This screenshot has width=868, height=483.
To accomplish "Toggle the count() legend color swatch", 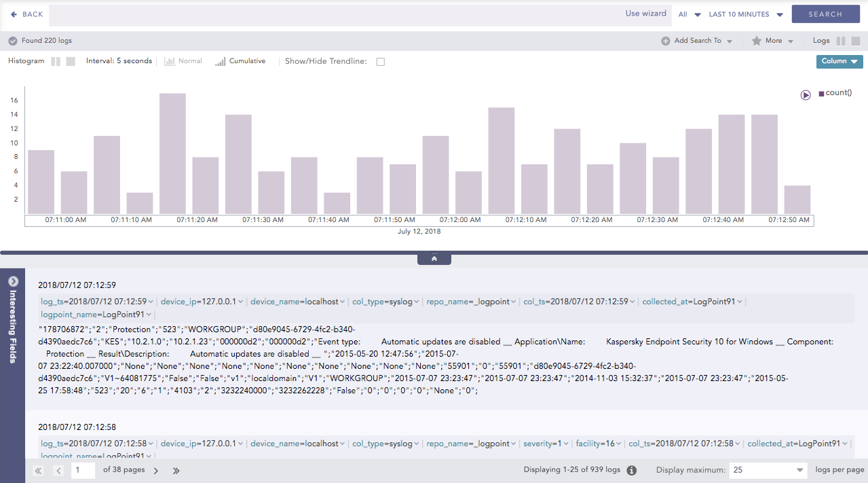I will click(x=821, y=94).
